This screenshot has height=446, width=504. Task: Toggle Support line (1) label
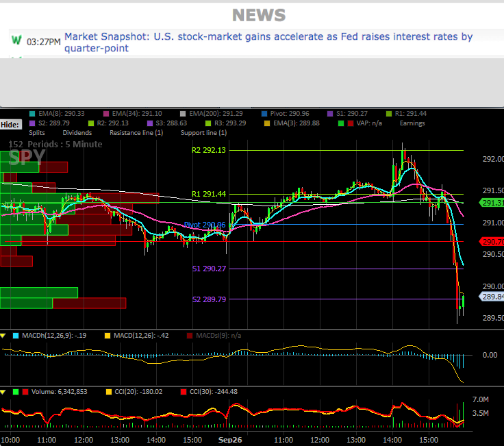(204, 133)
